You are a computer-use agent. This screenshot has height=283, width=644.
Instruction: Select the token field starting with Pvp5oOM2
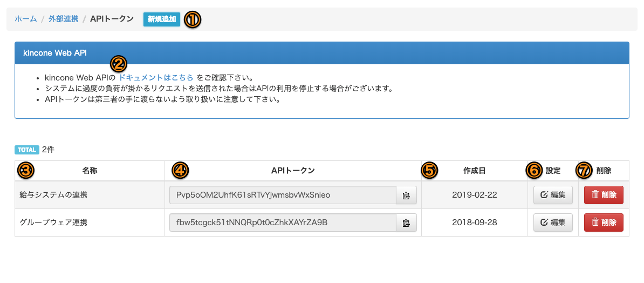pyautogui.click(x=283, y=195)
